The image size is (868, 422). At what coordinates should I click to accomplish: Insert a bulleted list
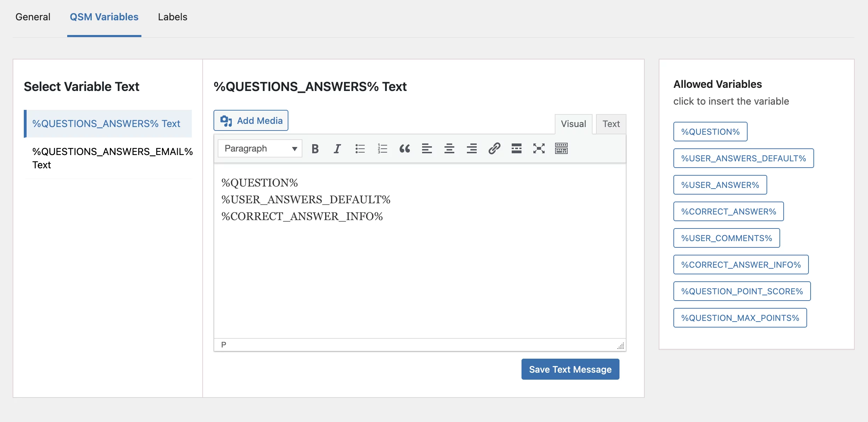pos(360,149)
